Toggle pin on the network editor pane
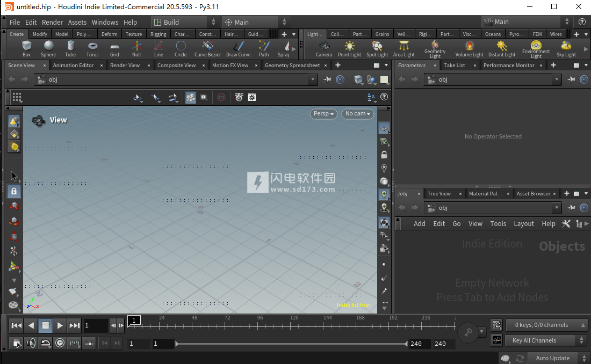The height and width of the screenshot is (364, 591). point(572,208)
